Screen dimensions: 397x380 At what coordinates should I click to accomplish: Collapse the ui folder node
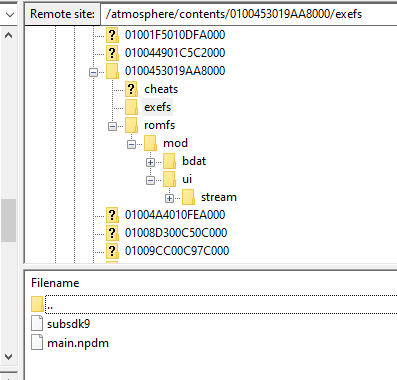tap(150, 180)
